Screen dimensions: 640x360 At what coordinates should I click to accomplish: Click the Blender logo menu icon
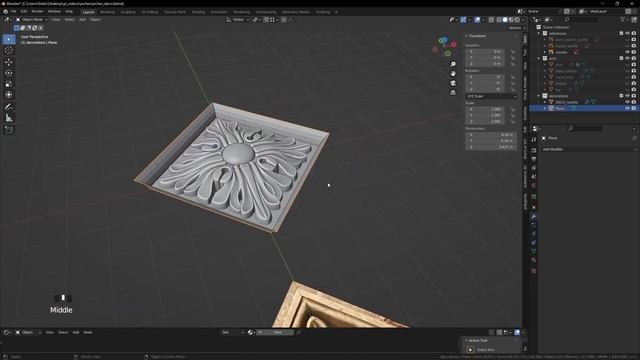5,11
